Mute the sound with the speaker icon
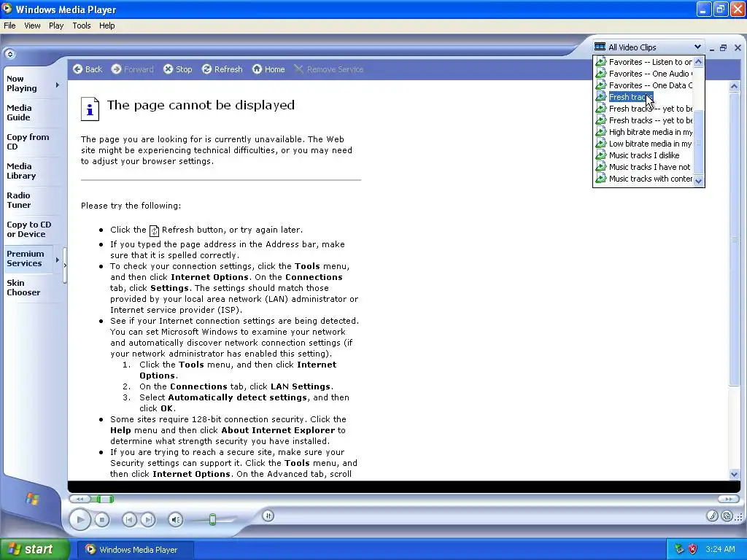The height and width of the screenshot is (560, 747). coord(175,519)
